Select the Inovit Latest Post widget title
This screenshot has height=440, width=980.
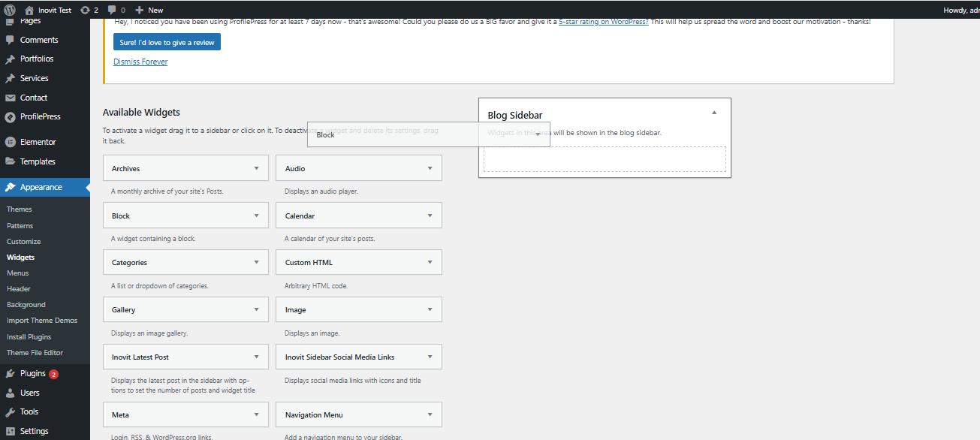click(140, 357)
